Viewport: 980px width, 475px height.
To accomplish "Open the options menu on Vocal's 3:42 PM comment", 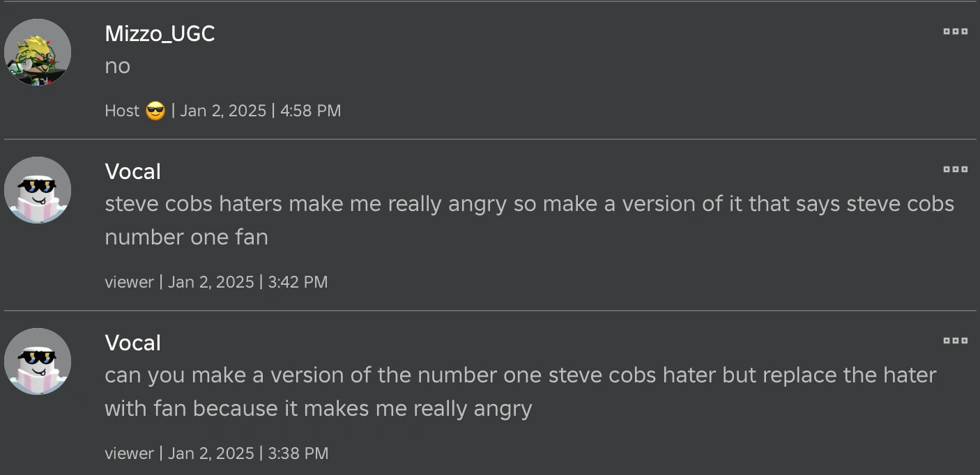I will (955, 169).
